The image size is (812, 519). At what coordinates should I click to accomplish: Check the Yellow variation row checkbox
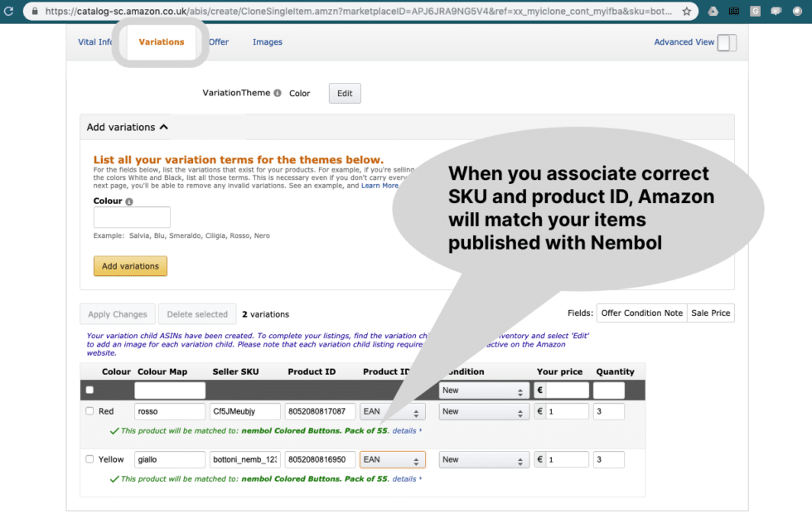tap(90, 458)
